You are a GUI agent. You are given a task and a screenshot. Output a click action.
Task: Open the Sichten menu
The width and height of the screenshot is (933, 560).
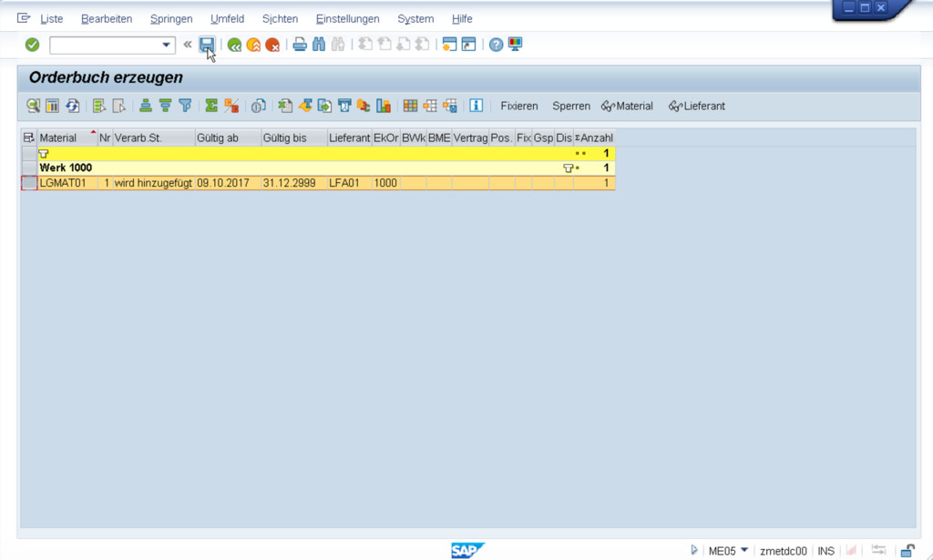(280, 19)
